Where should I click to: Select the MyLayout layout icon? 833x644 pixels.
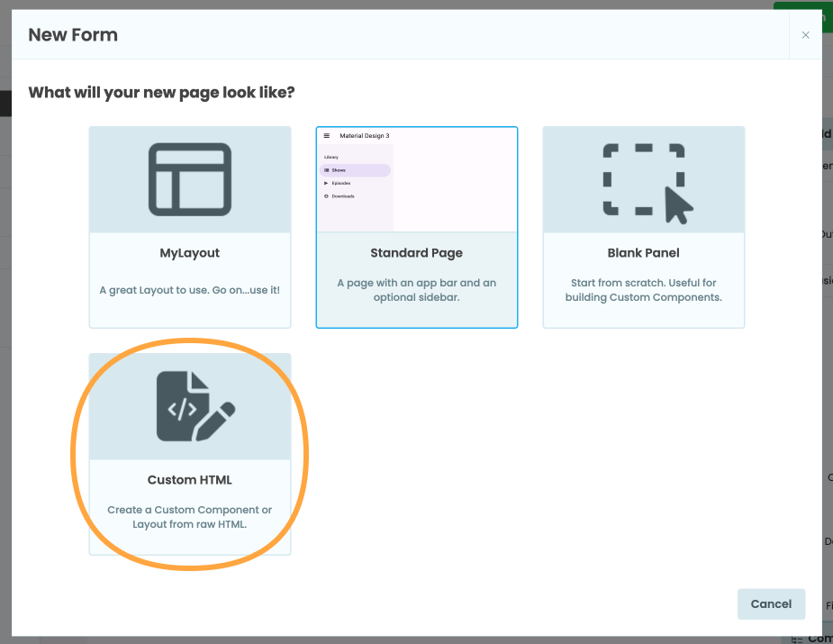(x=189, y=179)
